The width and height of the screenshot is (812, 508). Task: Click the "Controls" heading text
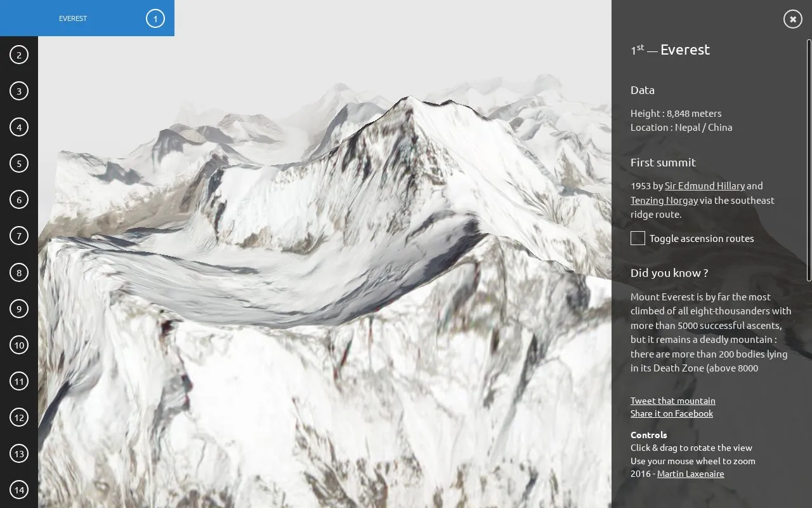649,435
